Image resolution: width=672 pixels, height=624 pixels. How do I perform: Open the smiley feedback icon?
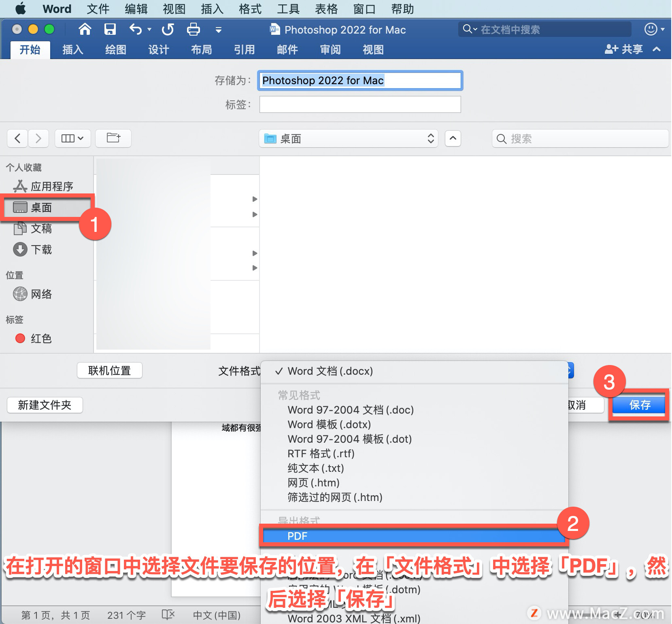pos(651,29)
